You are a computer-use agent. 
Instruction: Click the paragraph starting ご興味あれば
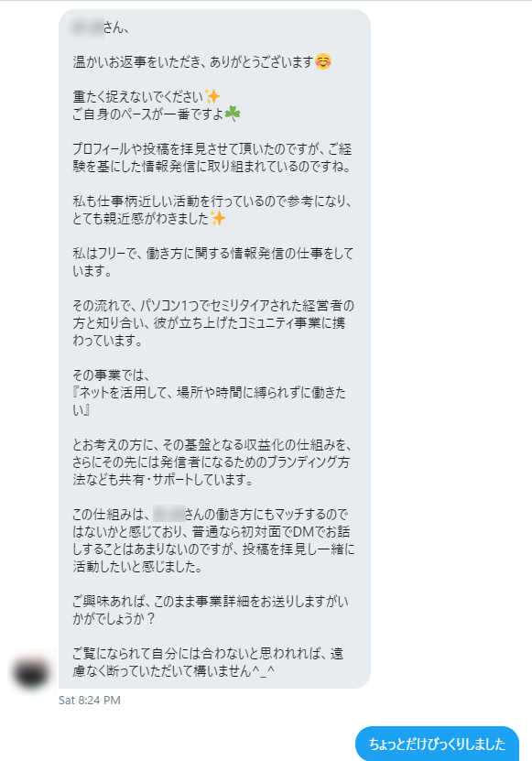(x=211, y=610)
